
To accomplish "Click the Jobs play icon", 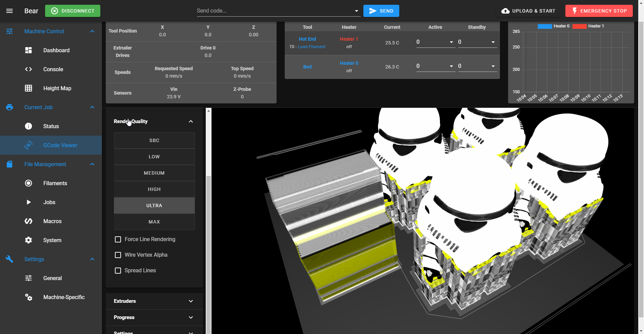I will pyautogui.click(x=28, y=202).
